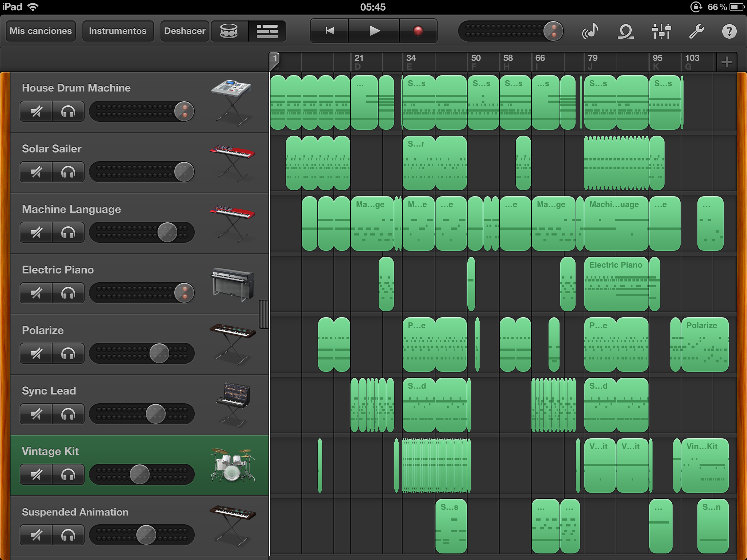The width and height of the screenshot is (747, 560).
Task: Click the track header resize handle
Action: (x=264, y=314)
